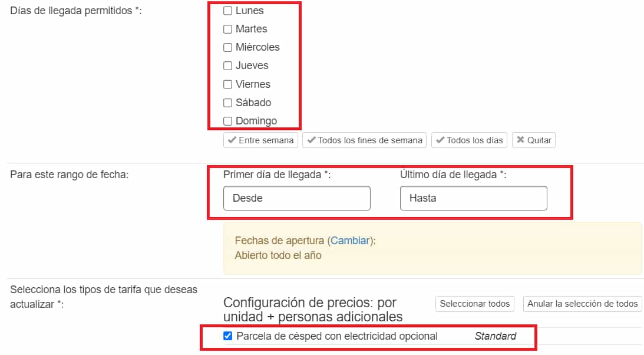Check the Lunes checkbox

pos(227,11)
